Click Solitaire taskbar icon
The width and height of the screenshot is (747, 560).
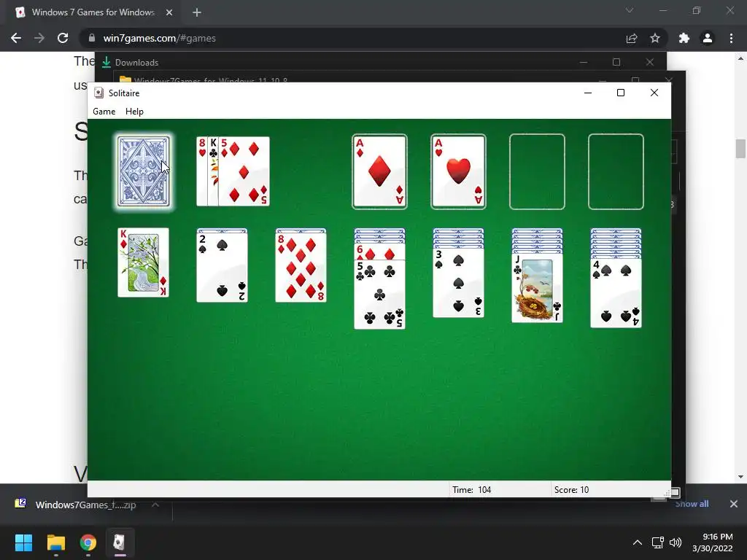[120, 542]
